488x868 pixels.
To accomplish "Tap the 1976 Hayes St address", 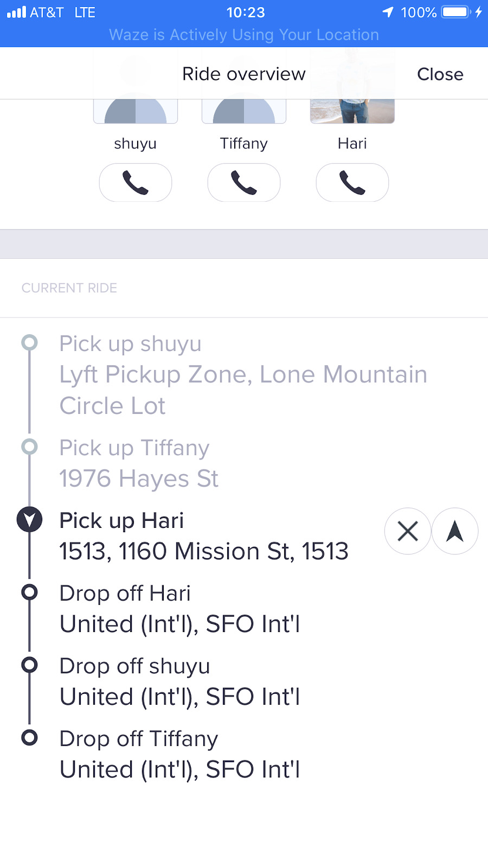I will click(x=139, y=478).
